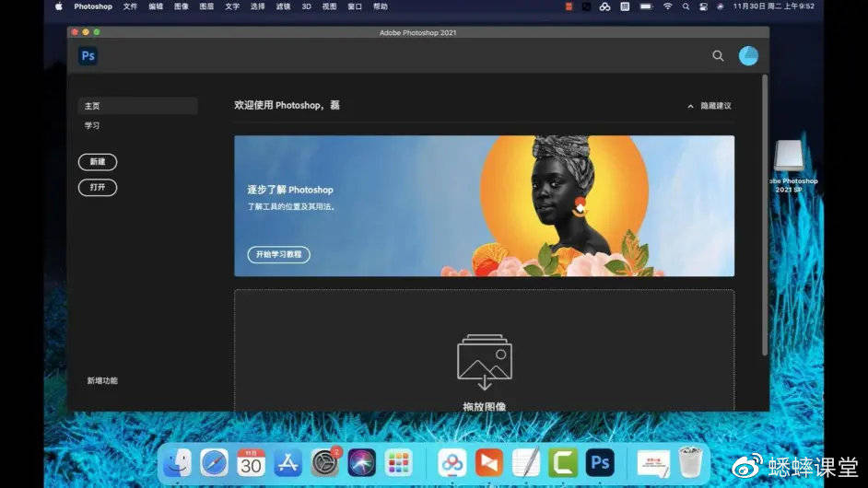Open the 窗口 menu
The image size is (868, 488).
point(355,6)
